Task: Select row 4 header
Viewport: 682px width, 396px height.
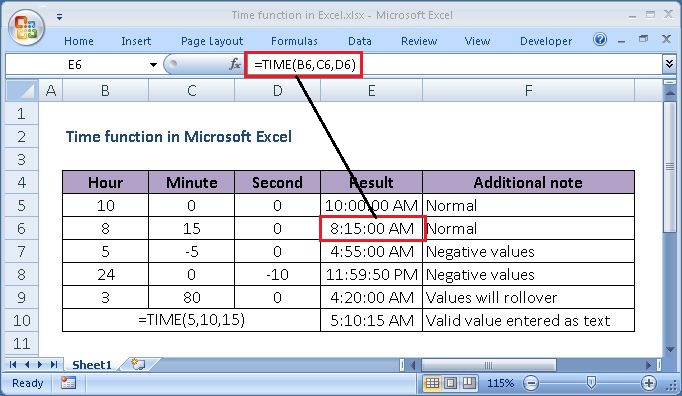Action: [21, 182]
